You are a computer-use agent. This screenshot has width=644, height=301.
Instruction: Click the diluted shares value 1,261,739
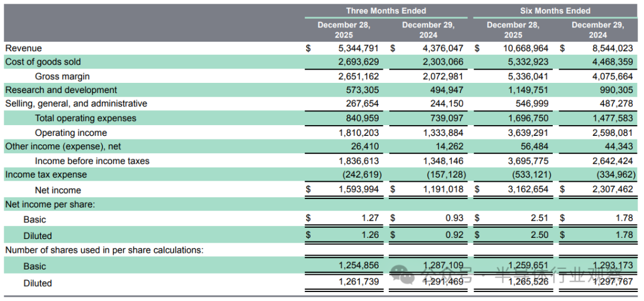pos(358,282)
